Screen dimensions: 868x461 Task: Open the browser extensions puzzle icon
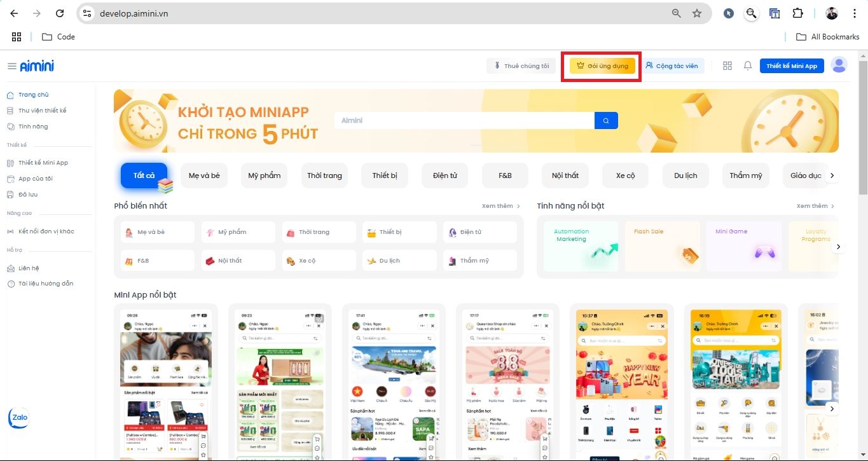coord(797,13)
